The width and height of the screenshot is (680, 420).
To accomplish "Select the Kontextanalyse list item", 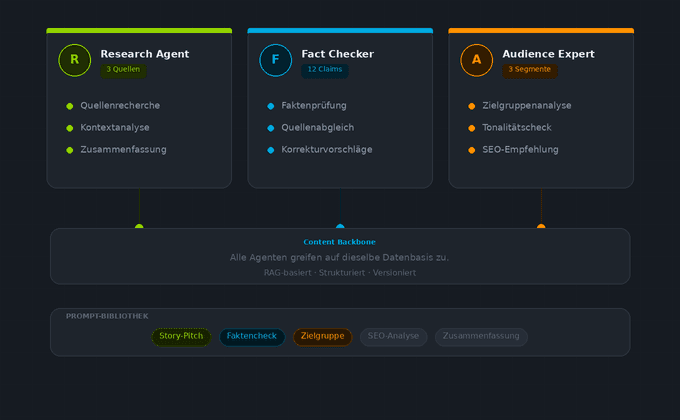I will coord(114,128).
